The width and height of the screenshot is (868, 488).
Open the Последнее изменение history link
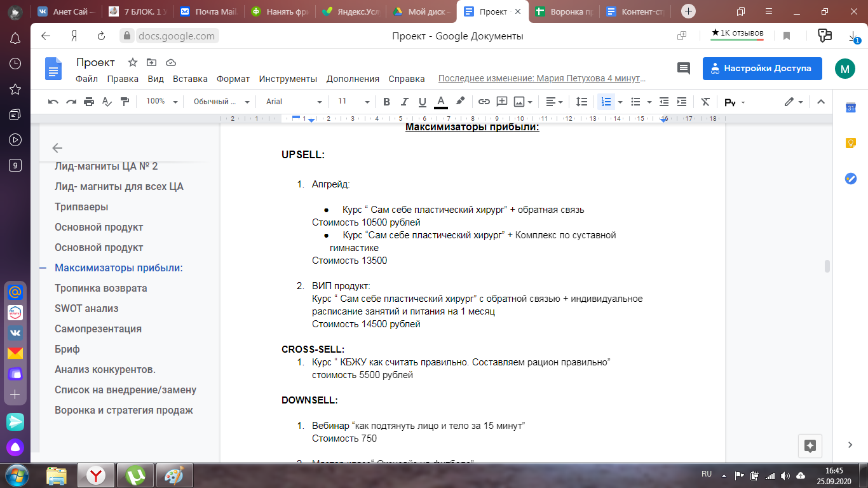[x=542, y=79]
